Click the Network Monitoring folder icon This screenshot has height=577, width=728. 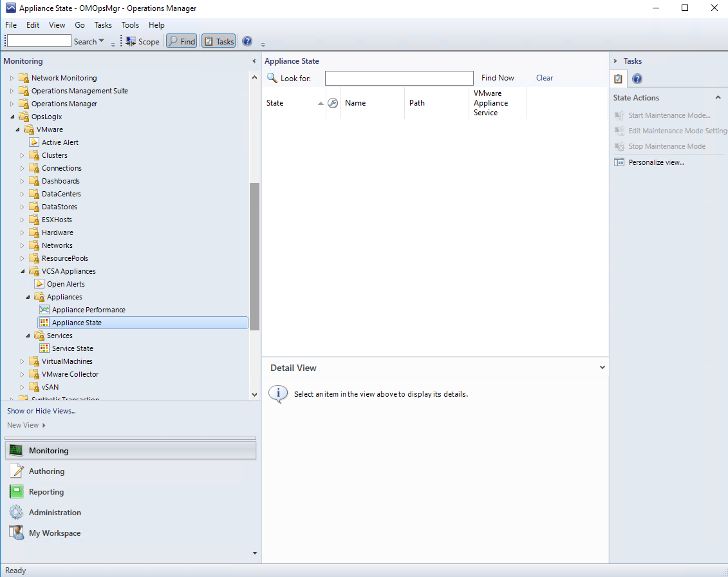(x=24, y=77)
